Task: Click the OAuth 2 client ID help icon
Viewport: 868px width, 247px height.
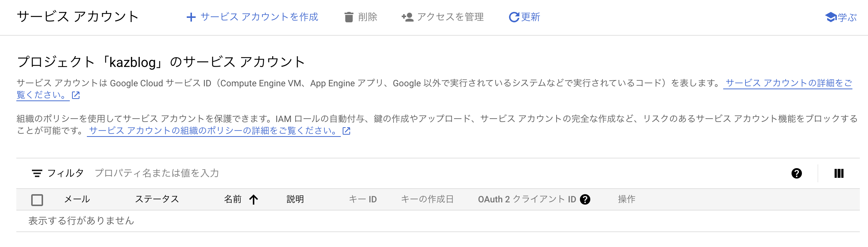Action: tap(585, 199)
